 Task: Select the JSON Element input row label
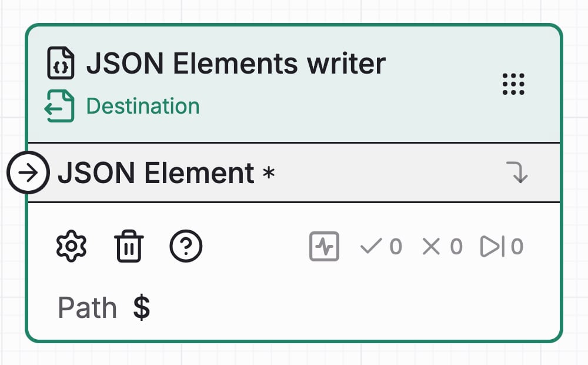pyautogui.click(x=156, y=172)
